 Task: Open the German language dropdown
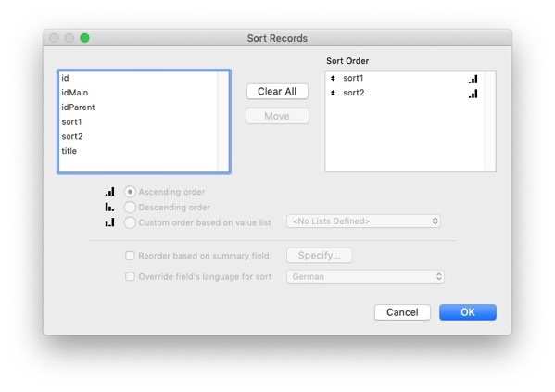pyautogui.click(x=365, y=276)
